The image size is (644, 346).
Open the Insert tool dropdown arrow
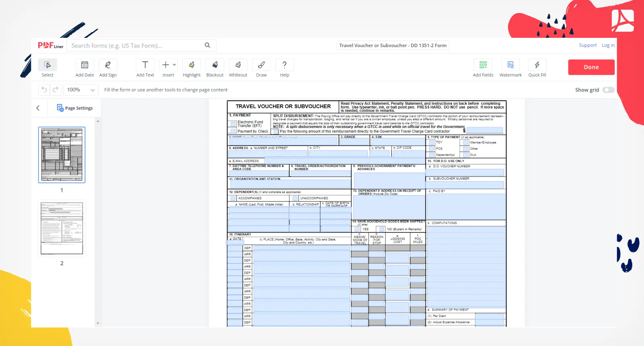click(x=174, y=65)
